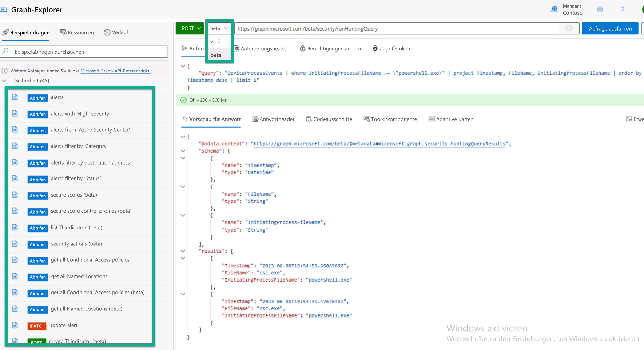Click document icon for secure scores (beta)
This screenshot has height=350, width=644.
15,195
